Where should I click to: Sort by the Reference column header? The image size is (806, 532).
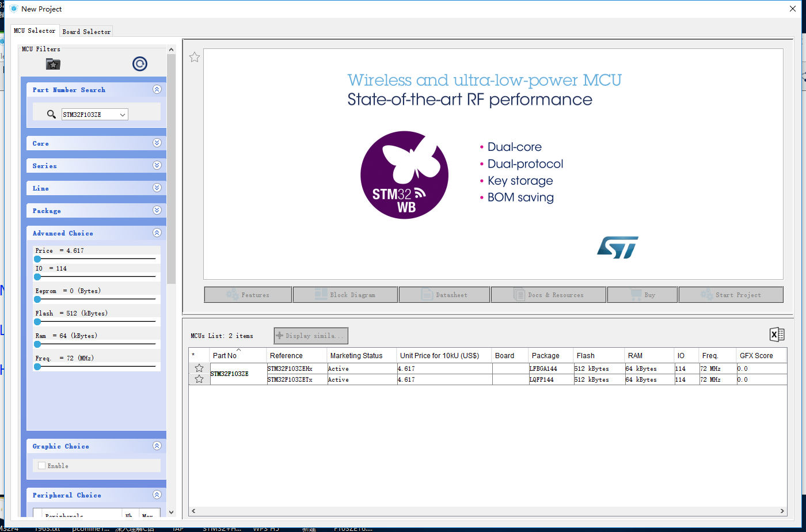click(297, 355)
